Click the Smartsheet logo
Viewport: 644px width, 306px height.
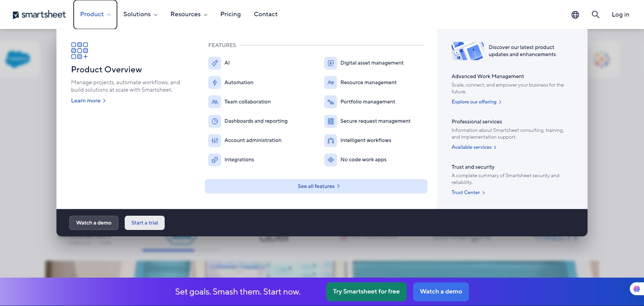tap(39, 15)
